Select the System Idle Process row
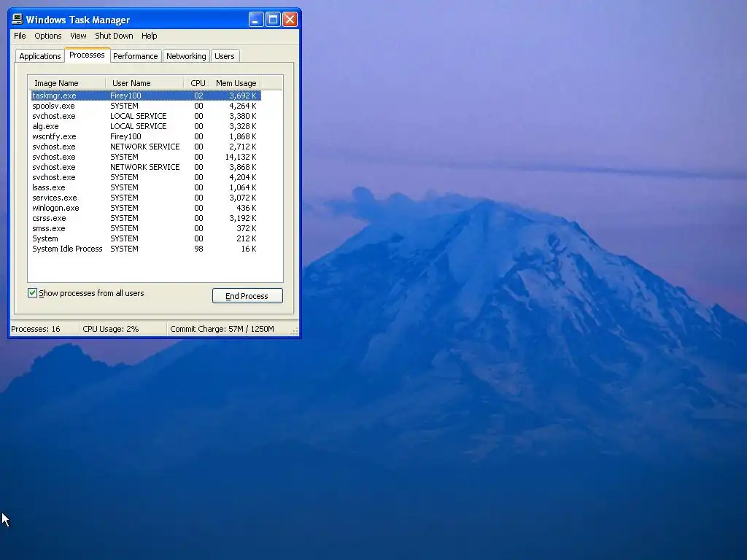The image size is (747, 560). [x=145, y=249]
